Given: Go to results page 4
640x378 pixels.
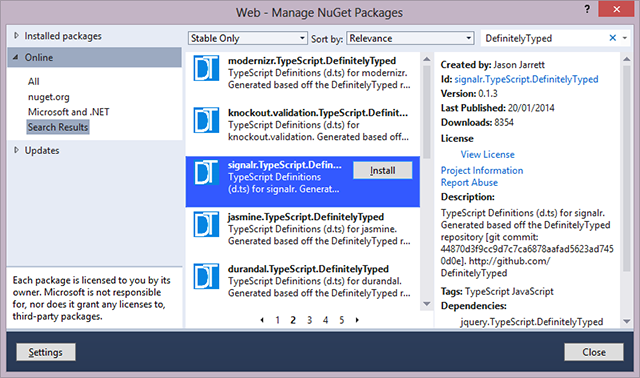Looking at the screenshot, I should pyautogui.click(x=325, y=320).
